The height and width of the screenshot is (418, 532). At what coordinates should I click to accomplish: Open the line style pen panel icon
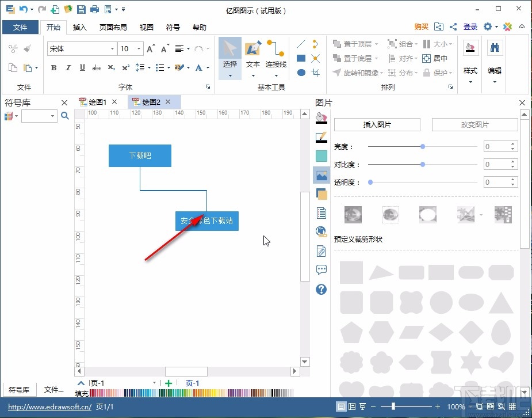coord(321,137)
